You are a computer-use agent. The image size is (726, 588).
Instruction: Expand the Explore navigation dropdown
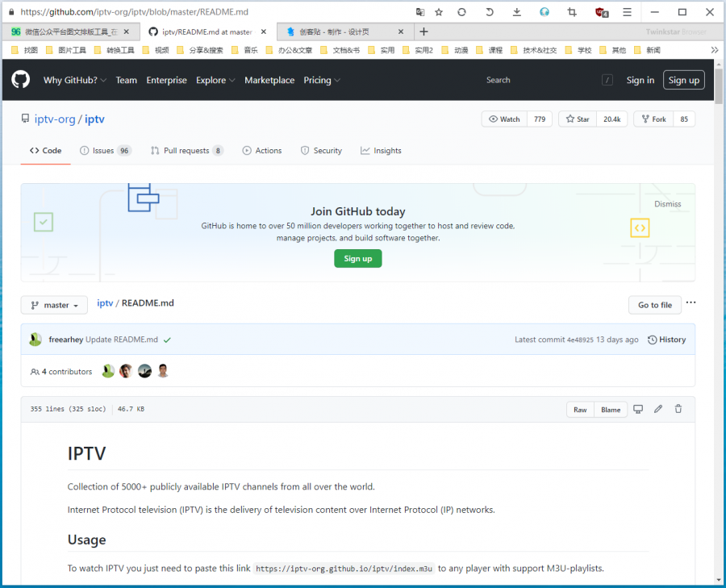coord(215,80)
